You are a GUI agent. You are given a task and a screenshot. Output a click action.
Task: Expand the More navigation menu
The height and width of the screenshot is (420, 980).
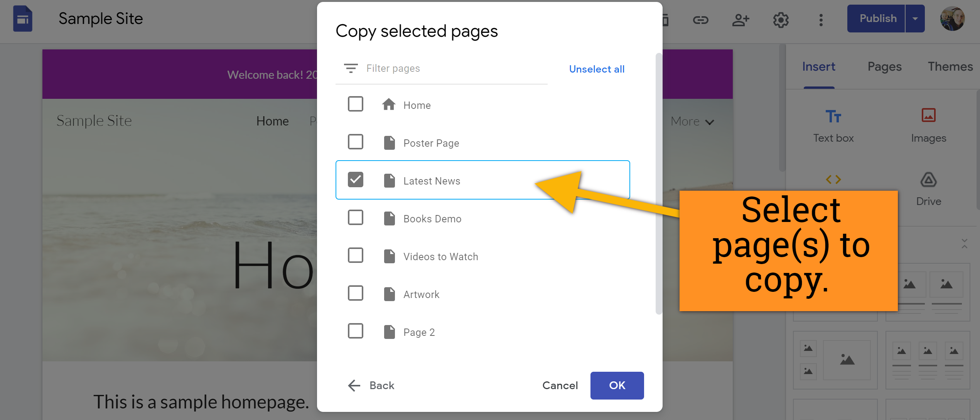(x=693, y=122)
